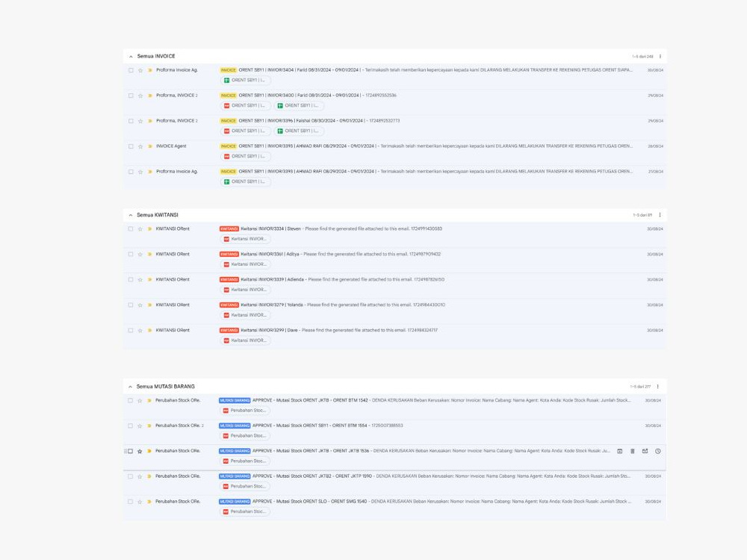Open Perubahan Stoc attachment in SMG 1540 email

[244, 511]
